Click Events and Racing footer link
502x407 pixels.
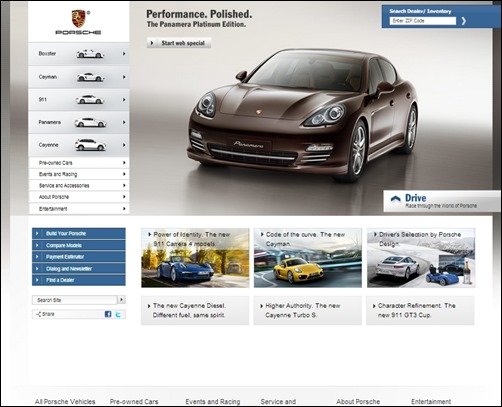[x=213, y=402]
